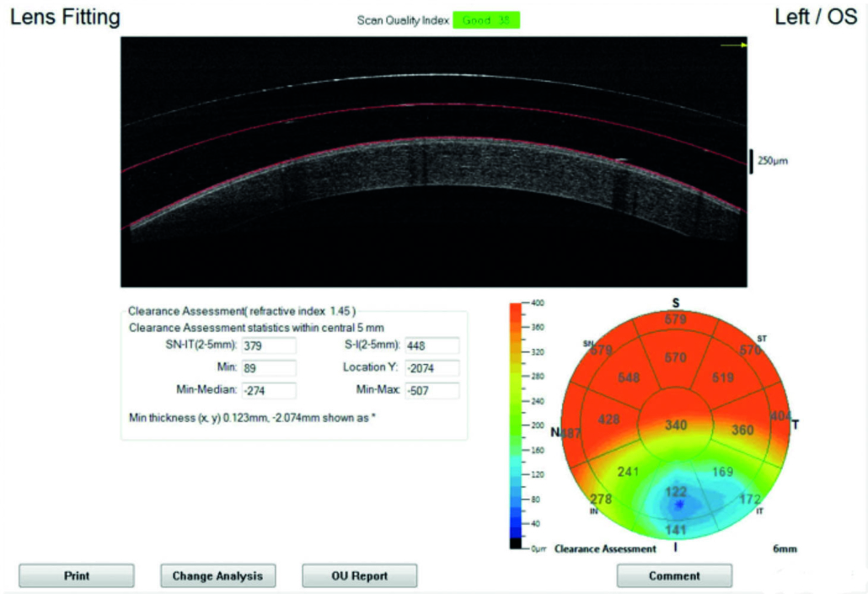Click the Scan Quality Index Good indicator
The image size is (868, 594).
(x=486, y=20)
